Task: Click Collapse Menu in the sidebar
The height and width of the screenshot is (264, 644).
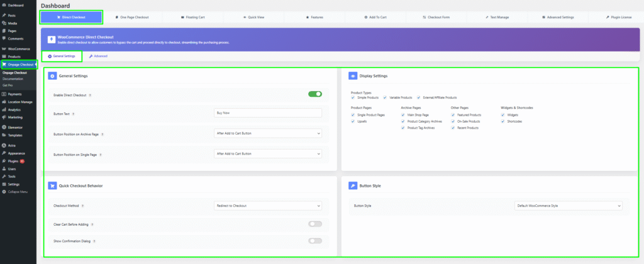Action: click(x=16, y=192)
